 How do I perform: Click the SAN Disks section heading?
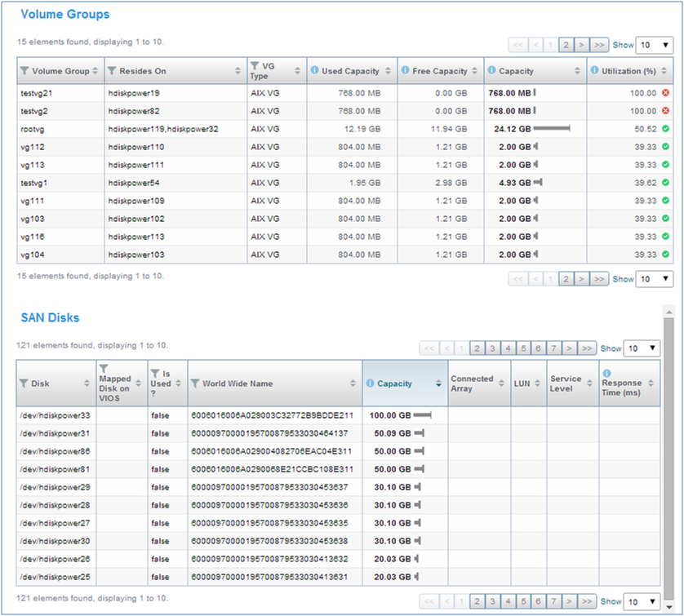tap(50, 317)
